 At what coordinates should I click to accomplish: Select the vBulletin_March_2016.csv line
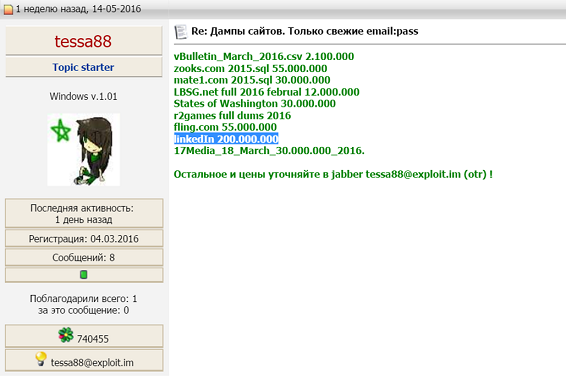[x=264, y=56]
